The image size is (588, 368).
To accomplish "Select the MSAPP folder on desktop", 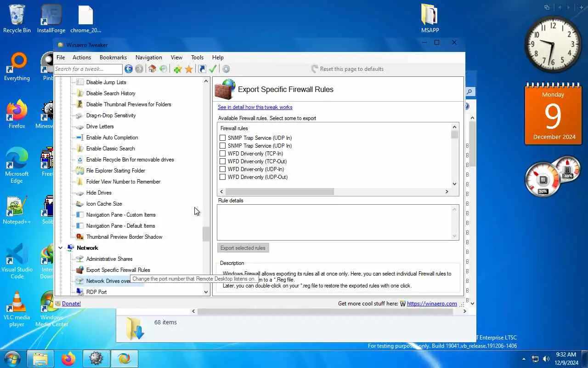I will click(x=430, y=18).
